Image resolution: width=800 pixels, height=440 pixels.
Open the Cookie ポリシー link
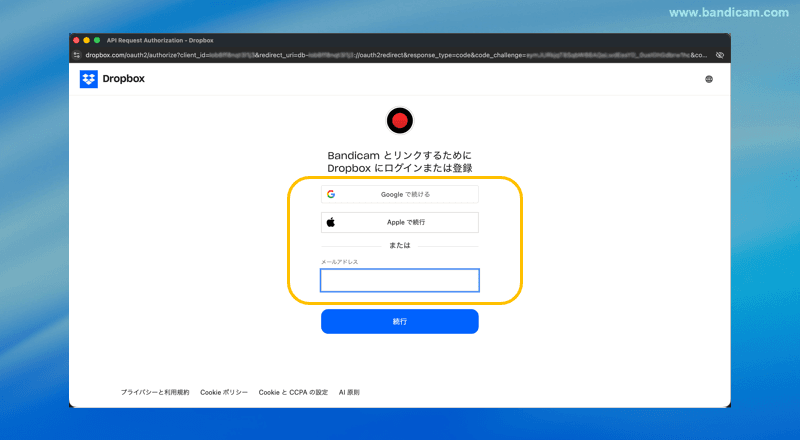click(223, 392)
